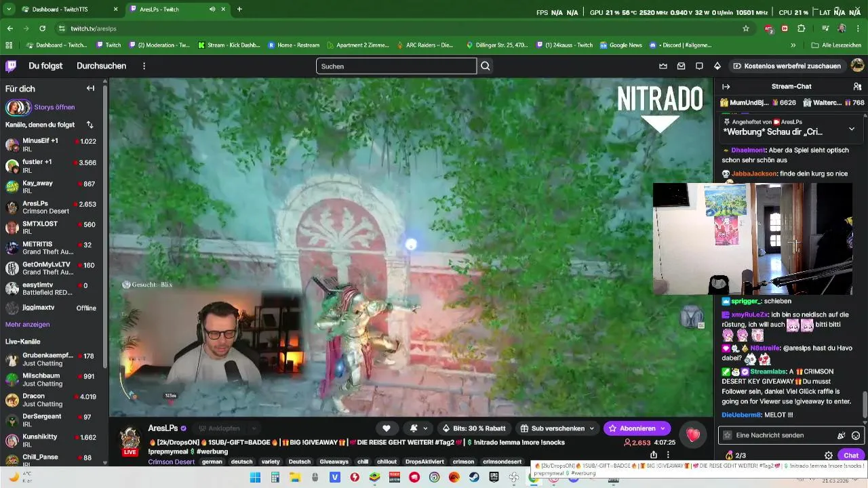Click the 'DropsAktiviert' tag

pos(425,462)
